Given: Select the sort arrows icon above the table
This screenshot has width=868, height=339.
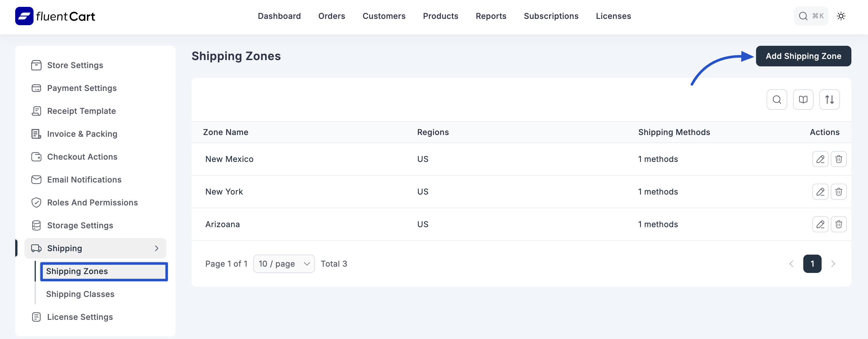Looking at the screenshot, I should click(830, 99).
